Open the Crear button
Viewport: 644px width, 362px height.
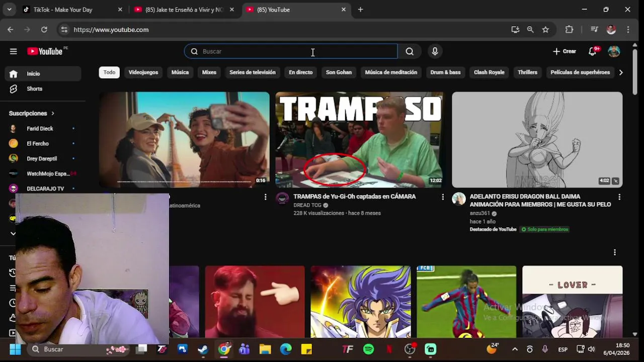coord(565,51)
